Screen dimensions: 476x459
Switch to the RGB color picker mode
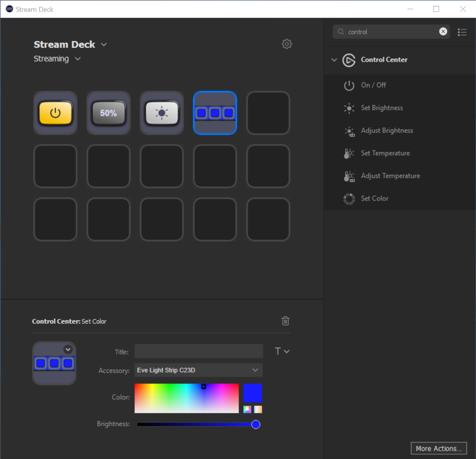click(x=247, y=409)
